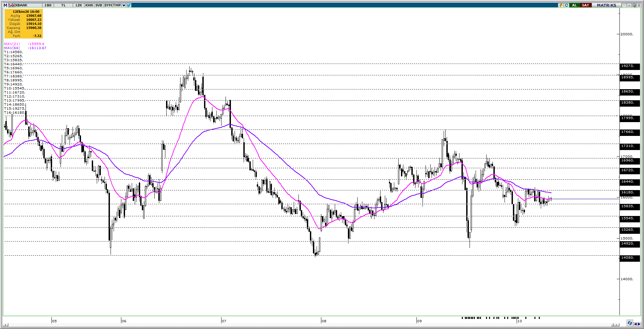Click the SYM button
Image resolution: width=644 pixels, height=329 pixels.
[x=108, y=5]
